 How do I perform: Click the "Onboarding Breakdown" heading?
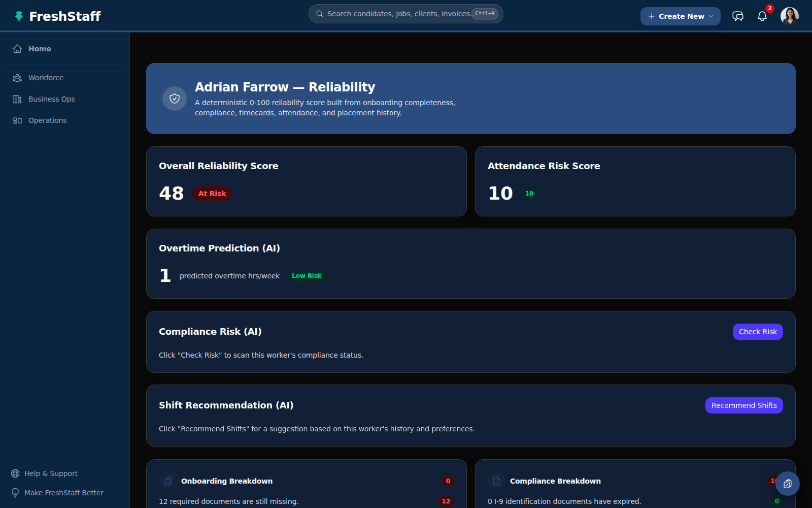(227, 481)
